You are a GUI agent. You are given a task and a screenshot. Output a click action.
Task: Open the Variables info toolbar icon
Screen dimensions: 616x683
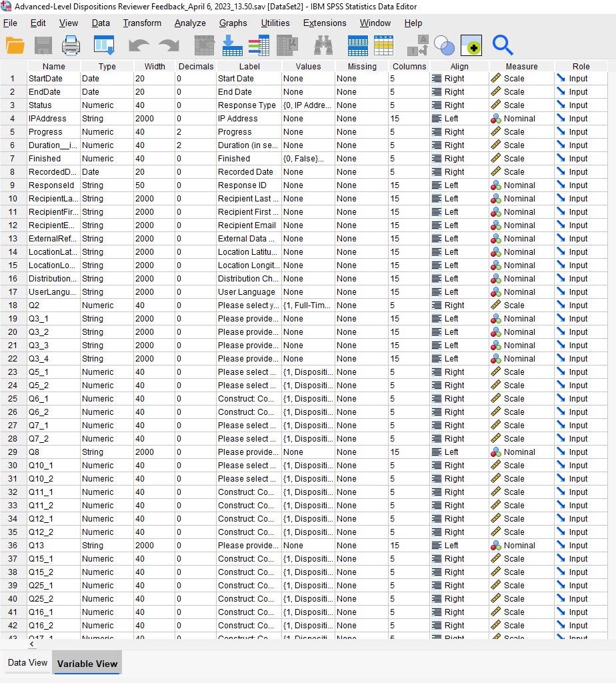(x=259, y=46)
